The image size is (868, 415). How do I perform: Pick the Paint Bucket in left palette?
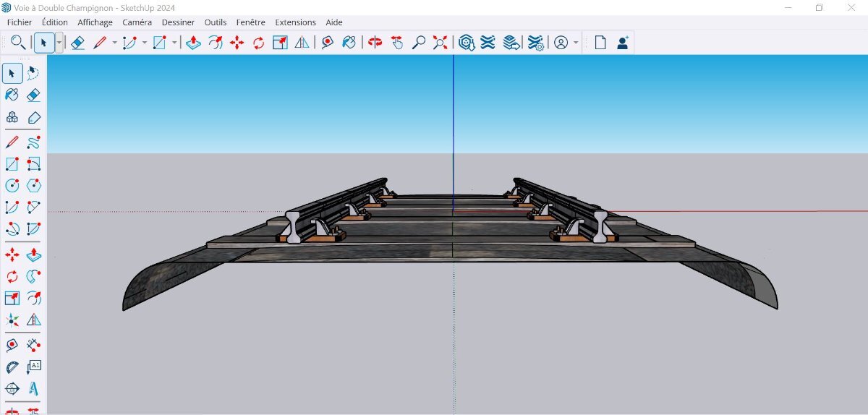12,95
